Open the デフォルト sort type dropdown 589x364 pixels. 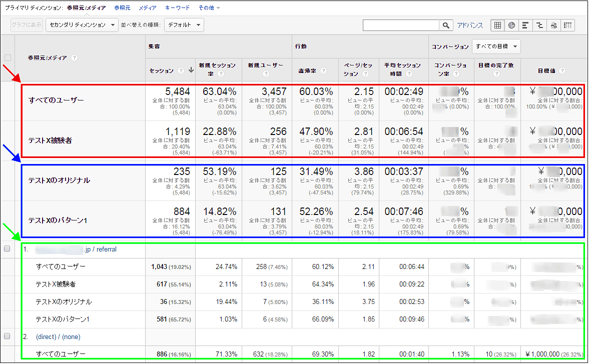[184, 25]
